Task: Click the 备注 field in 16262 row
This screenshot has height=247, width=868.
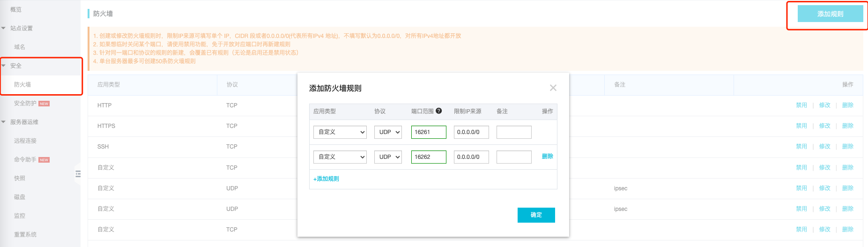Action: (x=514, y=157)
